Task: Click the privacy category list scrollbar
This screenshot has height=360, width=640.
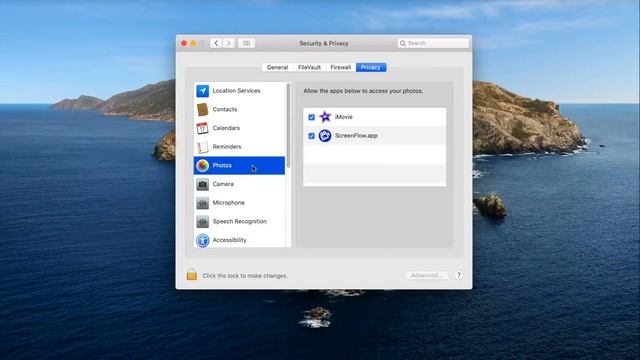Action: [x=289, y=126]
